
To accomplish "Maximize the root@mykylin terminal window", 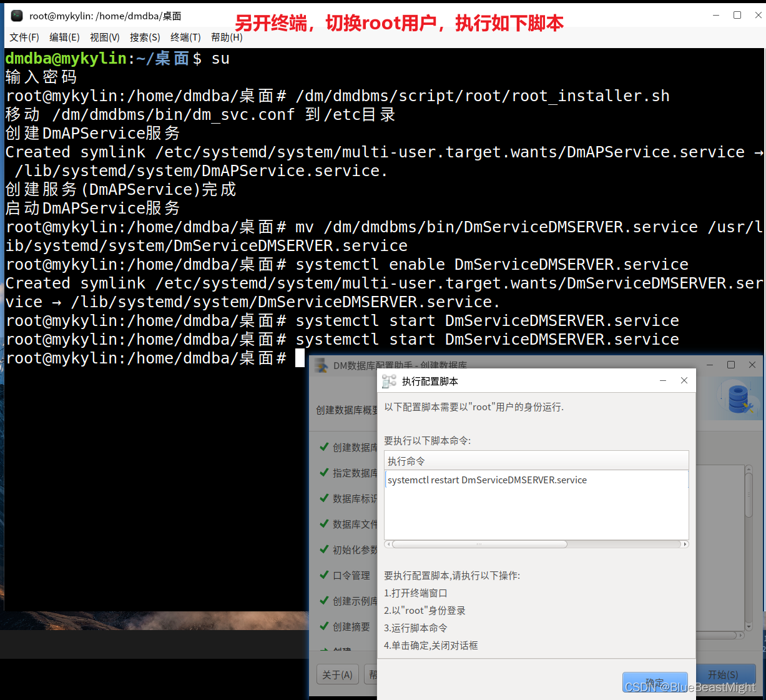I will 737,15.
